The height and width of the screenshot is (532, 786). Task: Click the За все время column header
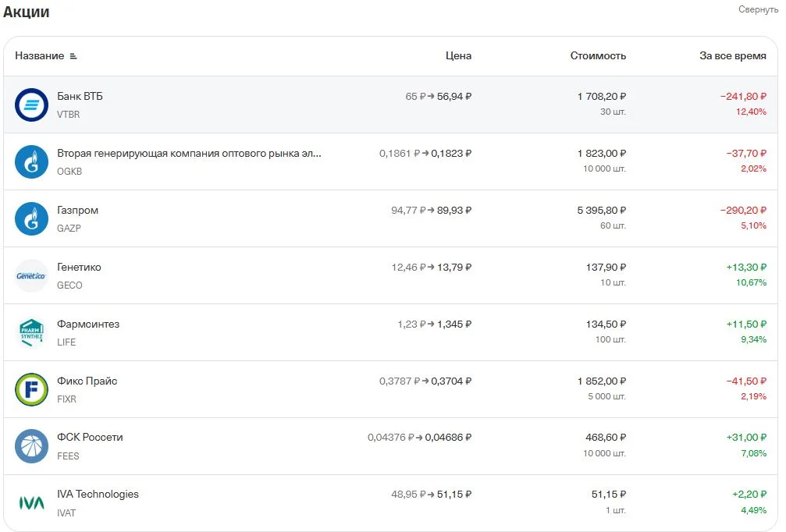click(x=733, y=55)
